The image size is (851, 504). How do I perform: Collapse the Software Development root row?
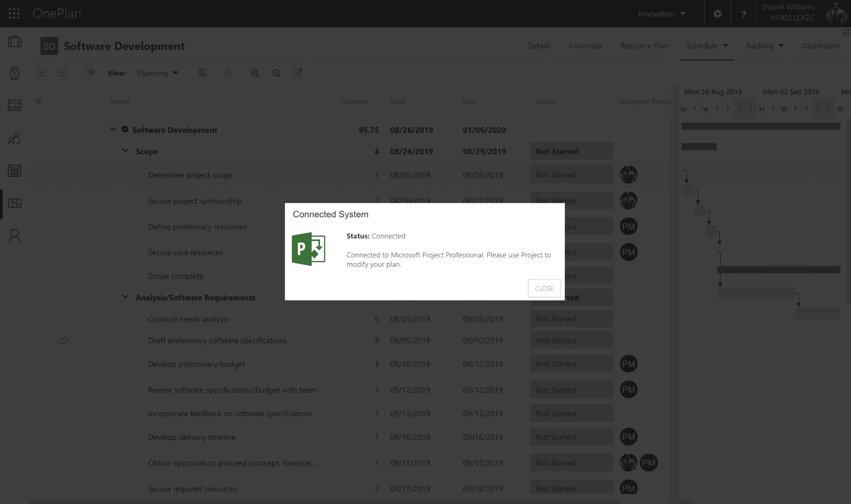pyautogui.click(x=113, y=129)
